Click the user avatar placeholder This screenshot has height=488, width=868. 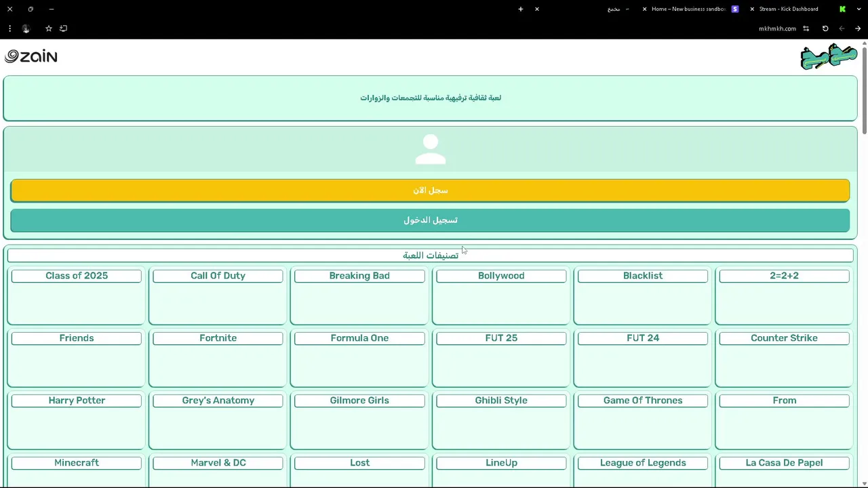[x=431, y=149]
